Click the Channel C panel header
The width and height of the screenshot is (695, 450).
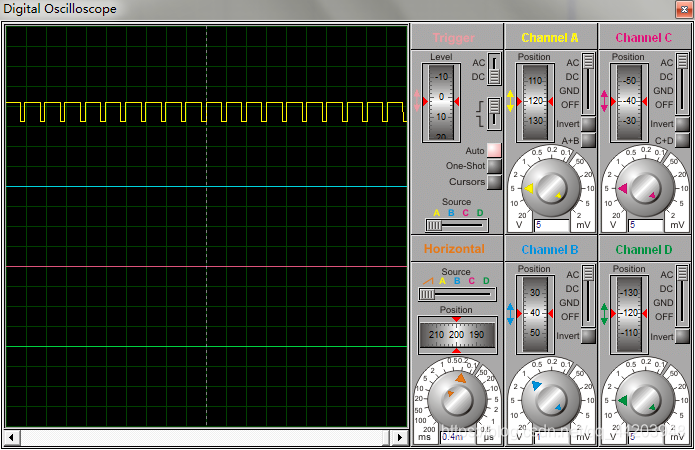pyautogui.click(x=644, y=37)
